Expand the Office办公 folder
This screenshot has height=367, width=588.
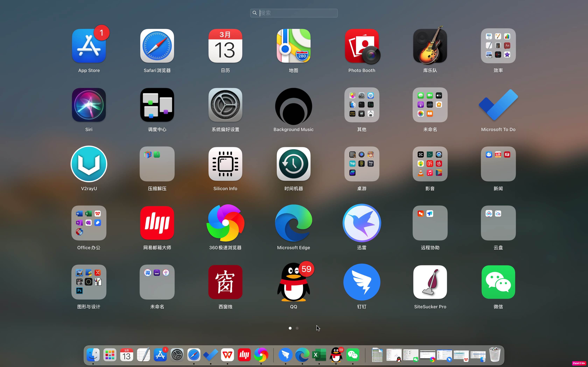click(89, 223)
